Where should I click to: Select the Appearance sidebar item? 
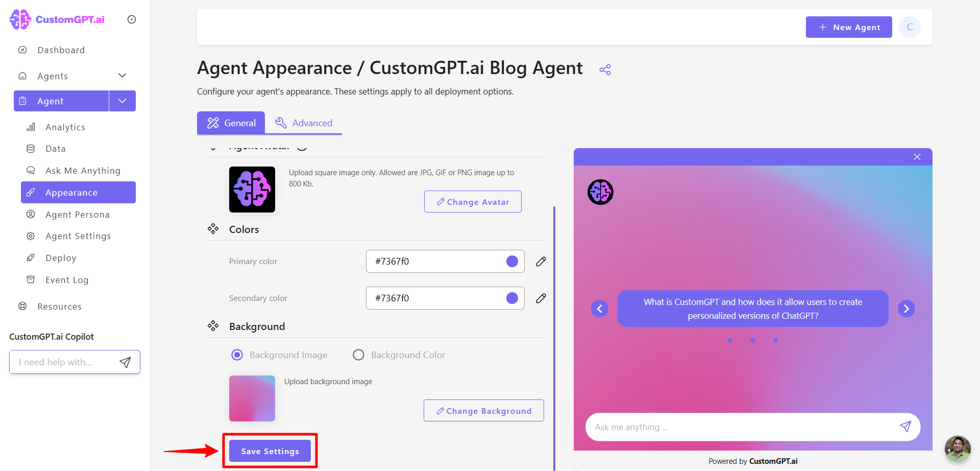78,193
